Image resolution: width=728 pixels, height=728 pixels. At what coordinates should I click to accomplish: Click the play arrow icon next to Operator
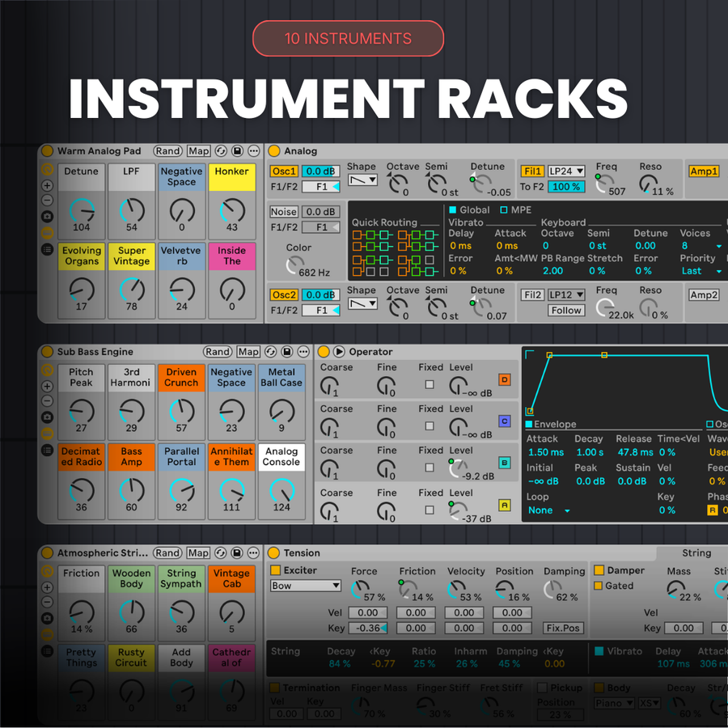[x=339, y=352]
